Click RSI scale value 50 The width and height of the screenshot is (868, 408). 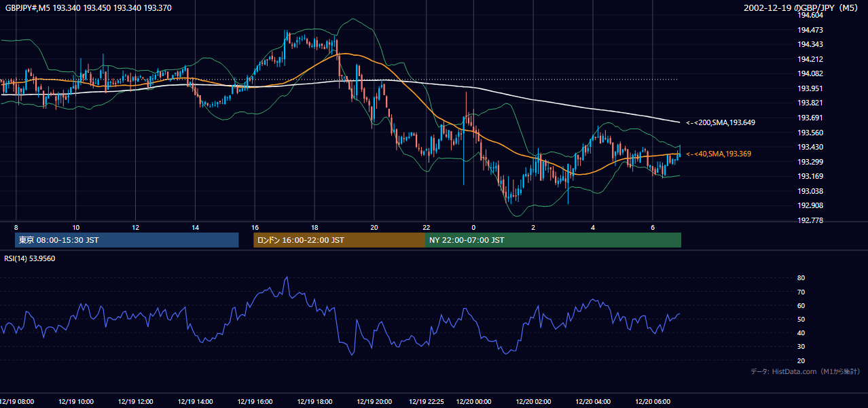click(x=801, y=319)
